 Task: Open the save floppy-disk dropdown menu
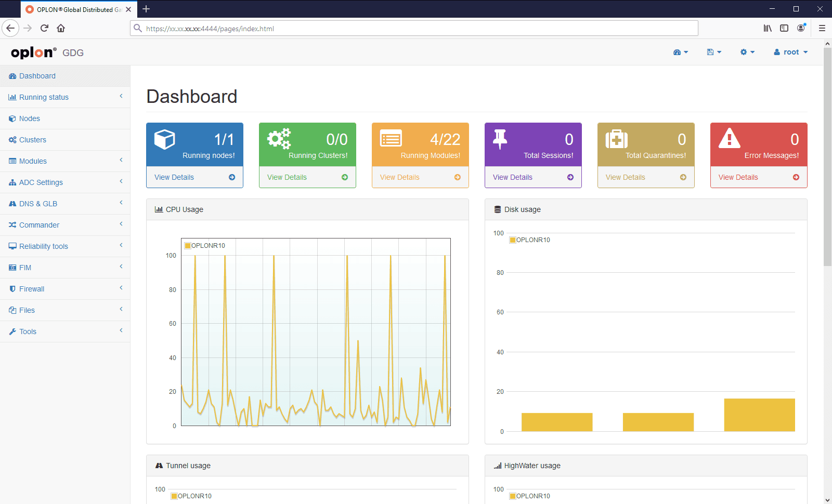[714, 52]
